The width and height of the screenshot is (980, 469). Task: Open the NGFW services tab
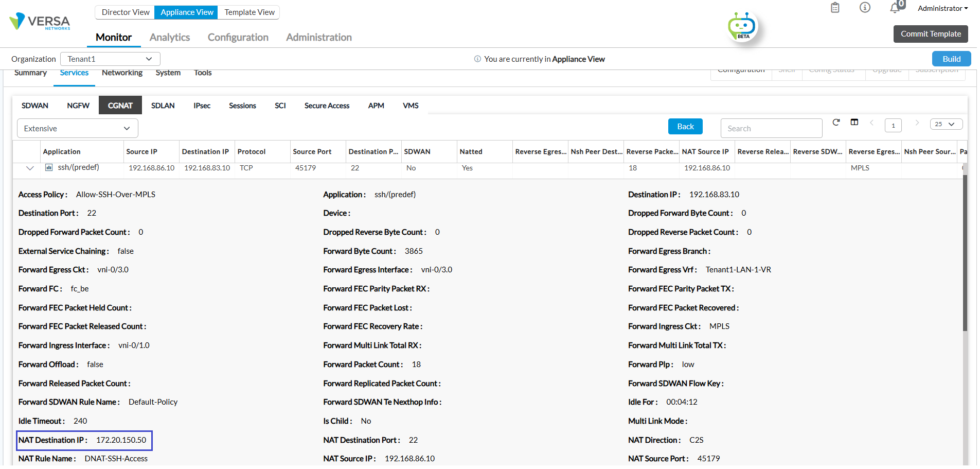(x=78, y=106)
